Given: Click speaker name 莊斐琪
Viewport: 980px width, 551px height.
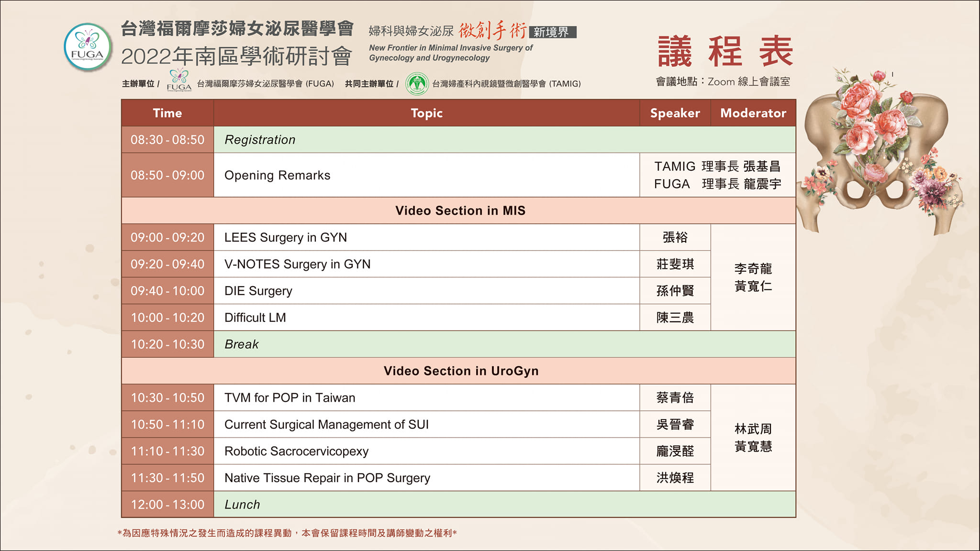Looking at the screenshot, I should coord(675,264).
